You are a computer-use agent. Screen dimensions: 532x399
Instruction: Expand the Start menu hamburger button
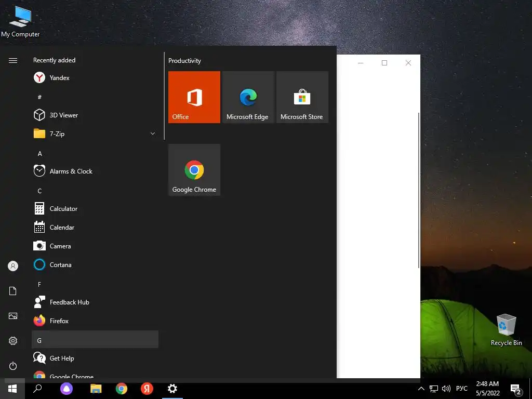coord(13,60)
